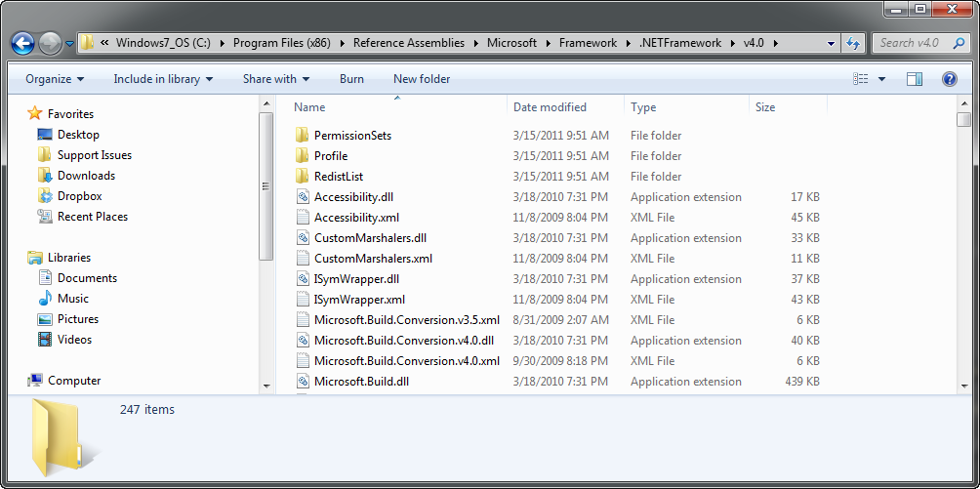Sort by the Date modified column header
The height and width of the screenshot is (489, 980).
point(550,107)
